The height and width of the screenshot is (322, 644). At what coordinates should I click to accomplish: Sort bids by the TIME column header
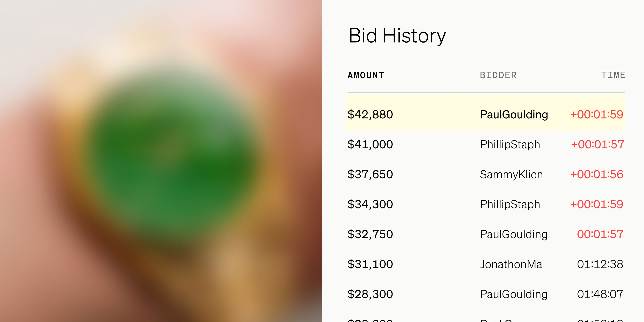(x=613, y=75)
